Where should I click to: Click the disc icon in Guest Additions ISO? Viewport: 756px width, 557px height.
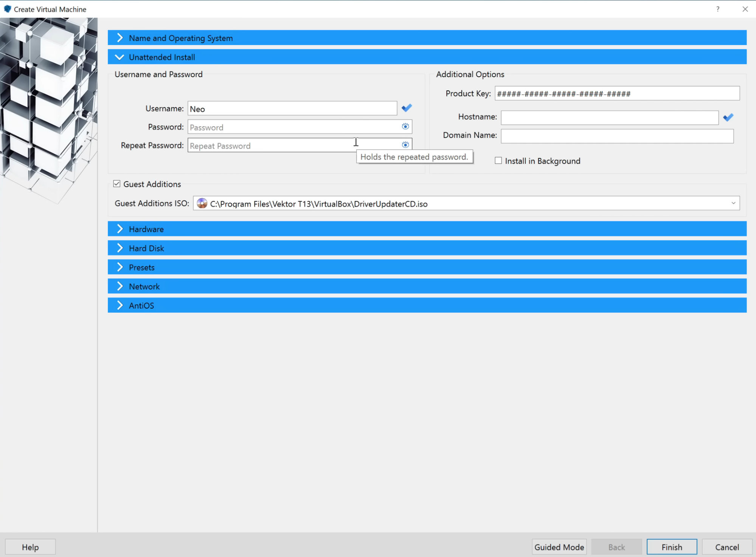click(202, 203)
